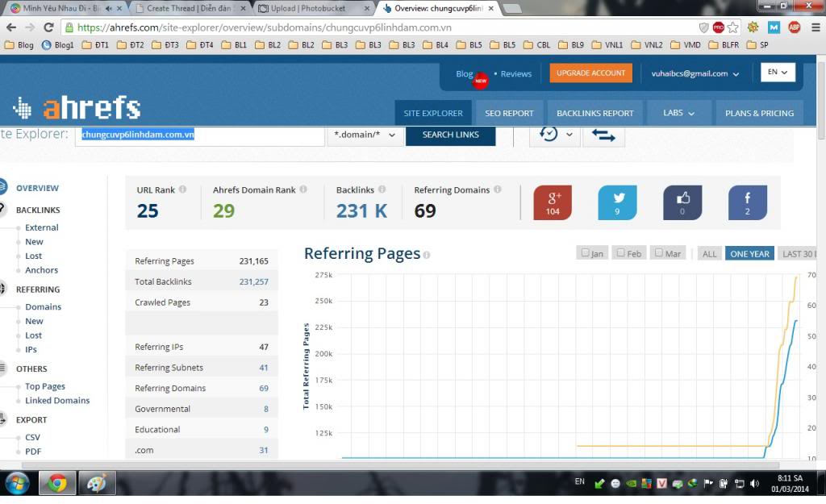Select the ONE YEAR range button
Image resolution: width=826 pixels, height=504 pixels.
749,254
